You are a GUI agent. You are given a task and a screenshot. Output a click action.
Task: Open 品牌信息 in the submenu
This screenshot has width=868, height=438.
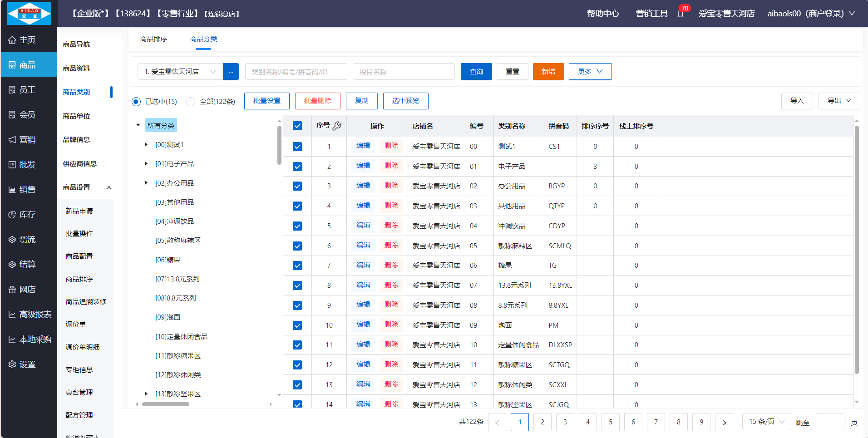(76, 140)
